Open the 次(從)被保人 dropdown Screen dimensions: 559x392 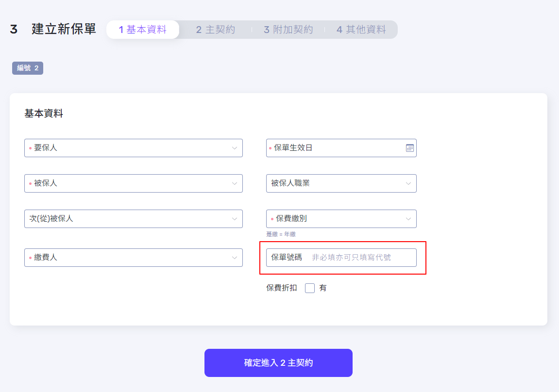click(x=133, y=219)
